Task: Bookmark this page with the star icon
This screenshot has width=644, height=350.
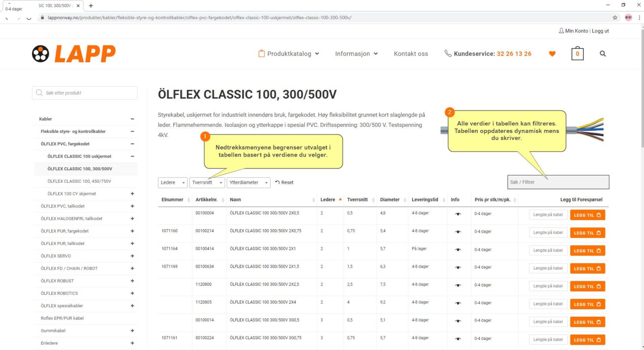Action: pyautogui.click(x=615, y=17)
